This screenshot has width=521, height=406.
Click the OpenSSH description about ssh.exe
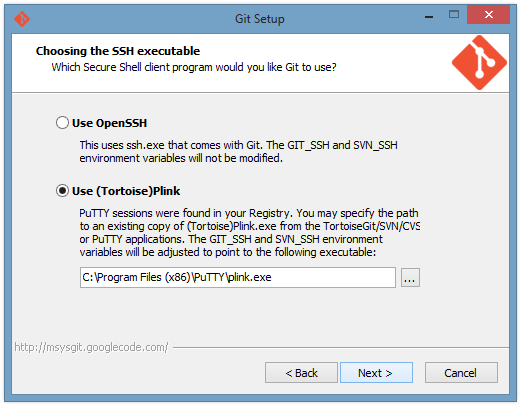pyautogui.click(x=238, y=152)
